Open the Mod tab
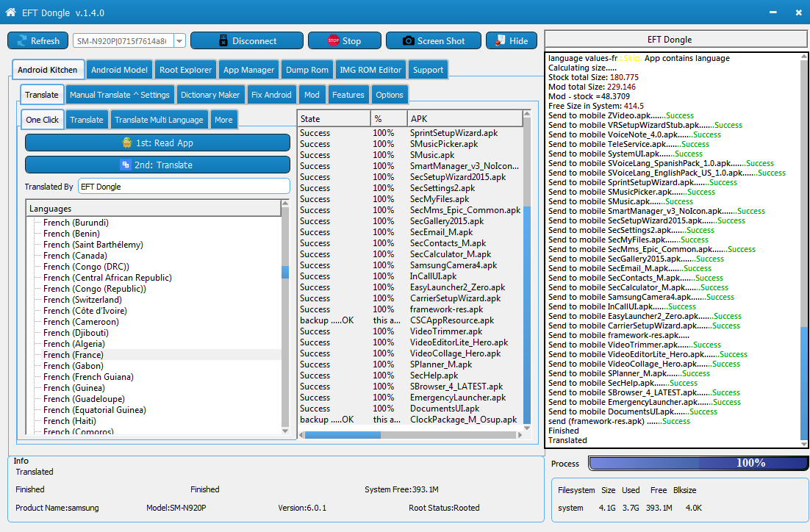Screen dimensions: 810x532 [312, 95]
